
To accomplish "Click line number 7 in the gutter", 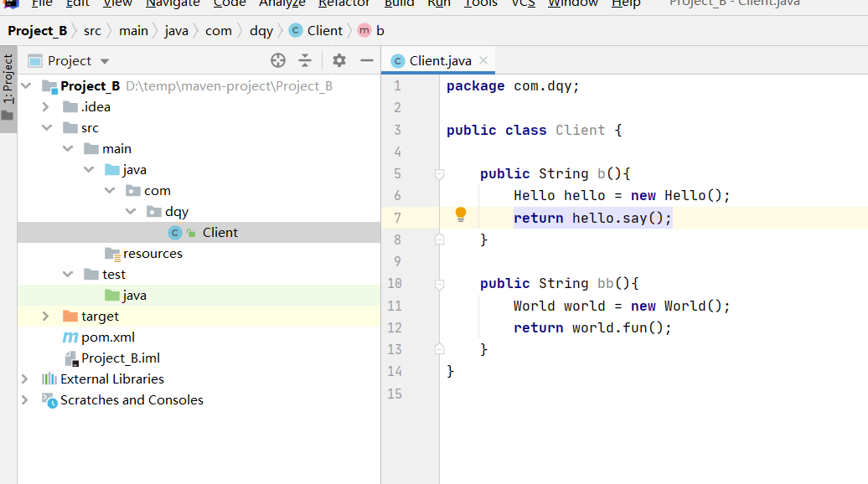I will click(397, 218).
